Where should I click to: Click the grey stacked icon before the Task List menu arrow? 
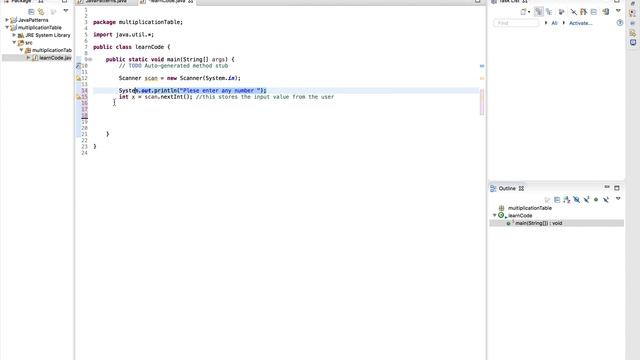click(606, 12)
